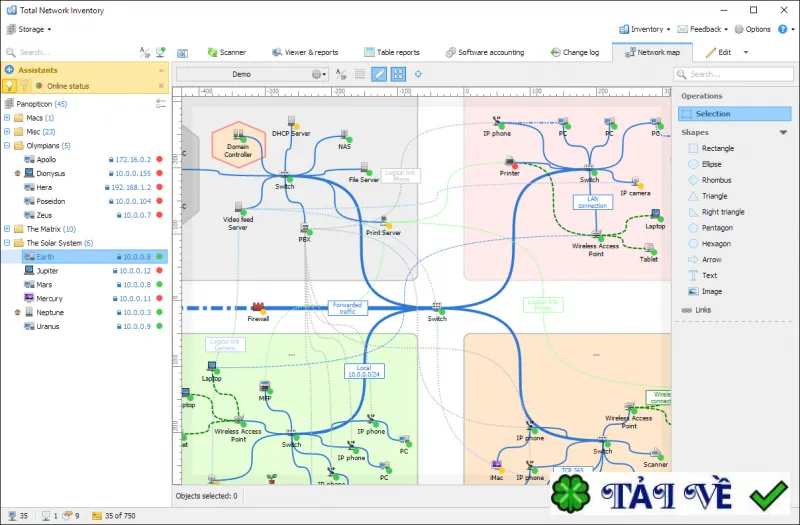Select the Ellipse shape tool
This screenshot has width=800, height=525.
coord(705,164)
